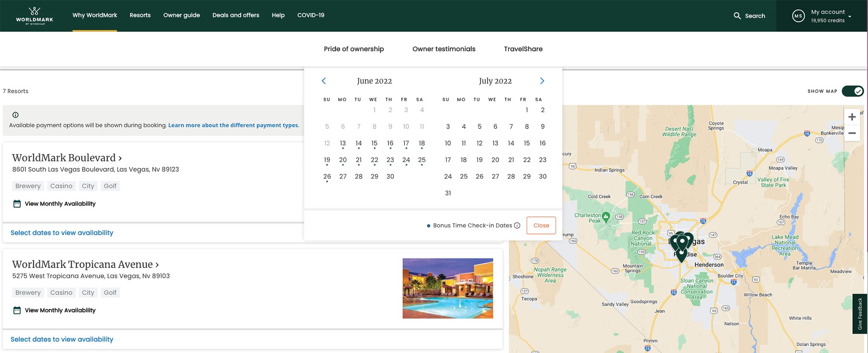Expand WorldMark Tropicana Avenue resort chevron
The height and width of the screenshot is (353, 868).
click(157, 265)
